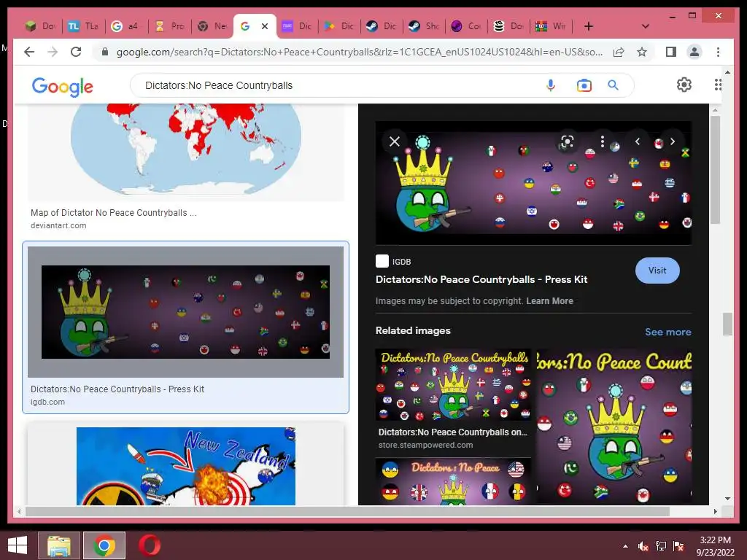Click the browser forward arrow
Image resolution: width=747 pixels, height=560 pixels.
tap(53, 52)
